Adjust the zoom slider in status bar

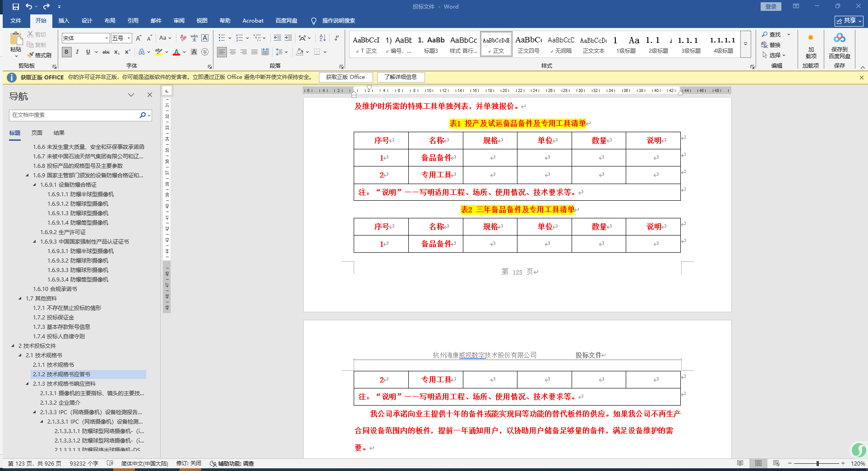[817, 463]
